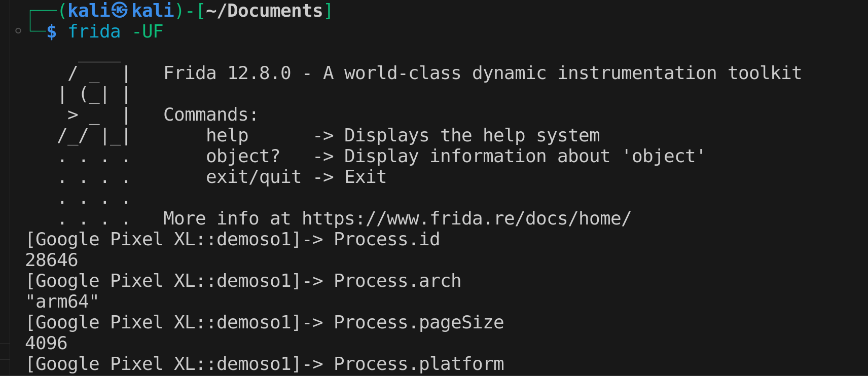Click the Frida ASCII art logo
Image resolution: width=868 pixels, height=376 pixels.
tap(94, 105)
